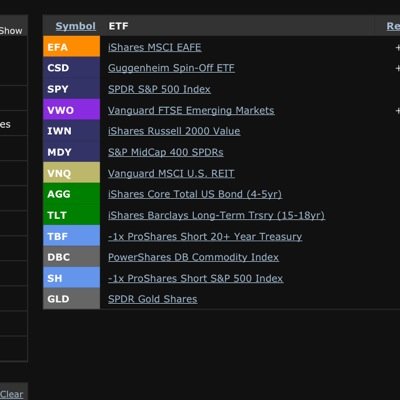This screenshot has height=400, width=400.
Task: Open the SPDR Gold Shares link
Action: (153, 299)
